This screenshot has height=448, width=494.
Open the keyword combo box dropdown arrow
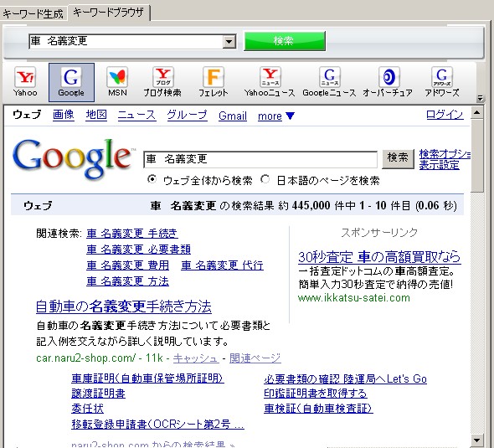click(x=229, y=42)
